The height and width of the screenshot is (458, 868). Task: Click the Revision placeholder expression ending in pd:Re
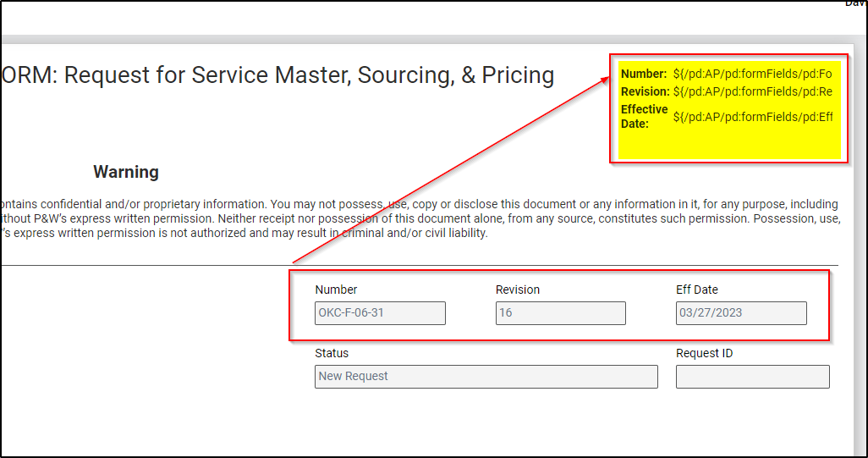(752, 91)
